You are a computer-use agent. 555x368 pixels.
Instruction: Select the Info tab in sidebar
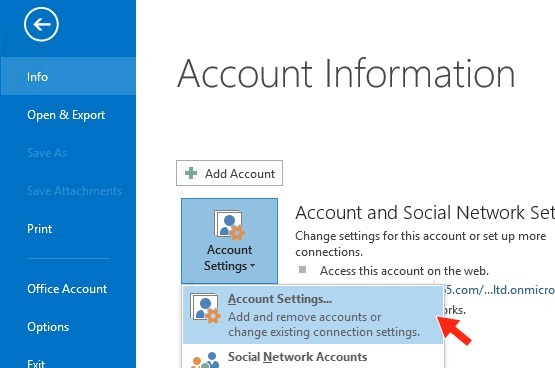tap(68, 76)
